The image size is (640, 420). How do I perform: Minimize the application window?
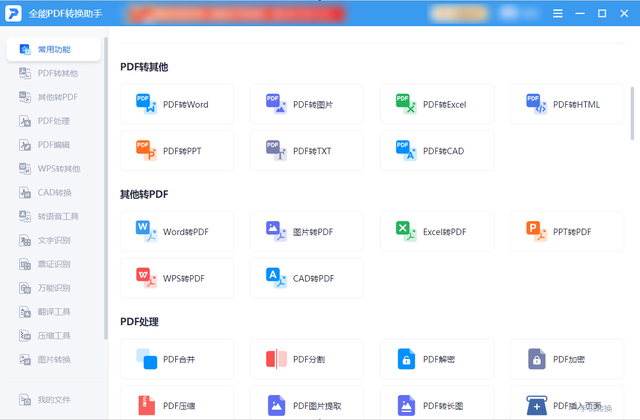(580, 13)
